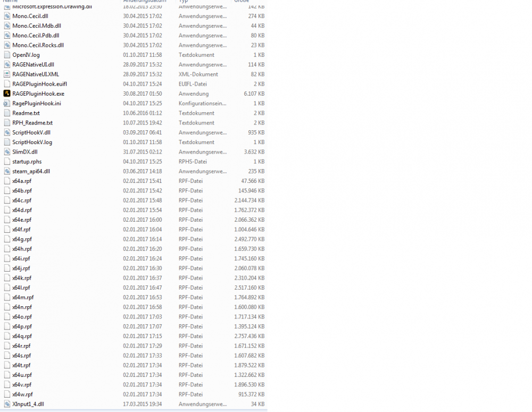Click the EUIFL-Datei type cell

click(x=193, y=84)
